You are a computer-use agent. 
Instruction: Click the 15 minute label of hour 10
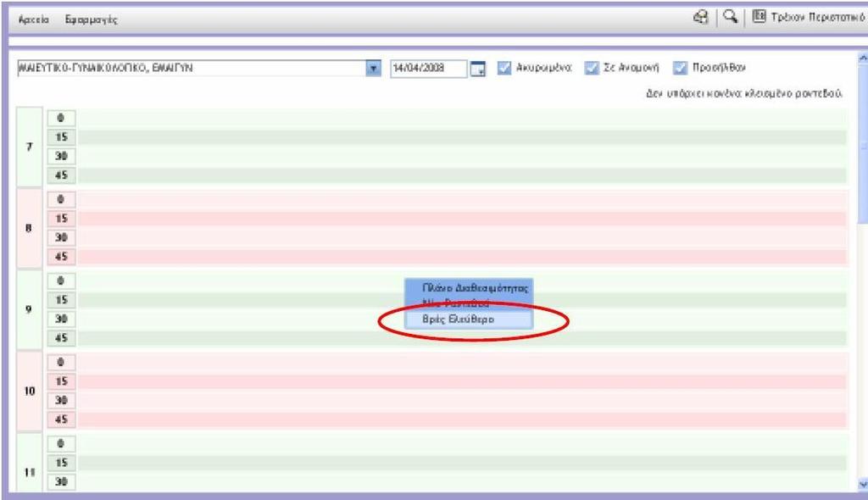(61, 381)
